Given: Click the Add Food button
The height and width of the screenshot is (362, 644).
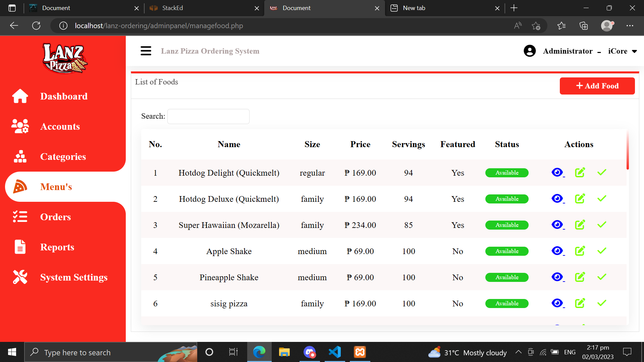Looking at the screenshot, I should pos(597,86).
